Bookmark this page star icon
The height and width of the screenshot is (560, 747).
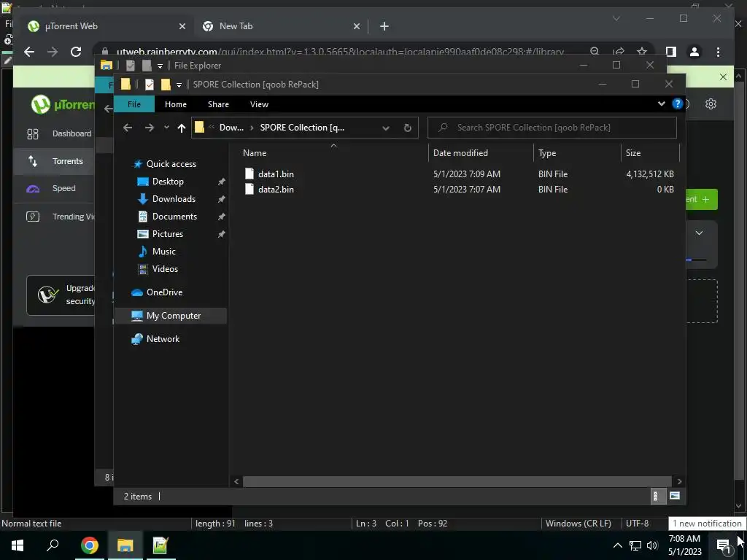(642, 52)
